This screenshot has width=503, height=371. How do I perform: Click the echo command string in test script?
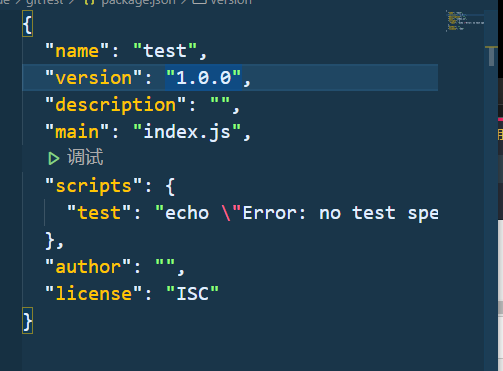[297, 213]
